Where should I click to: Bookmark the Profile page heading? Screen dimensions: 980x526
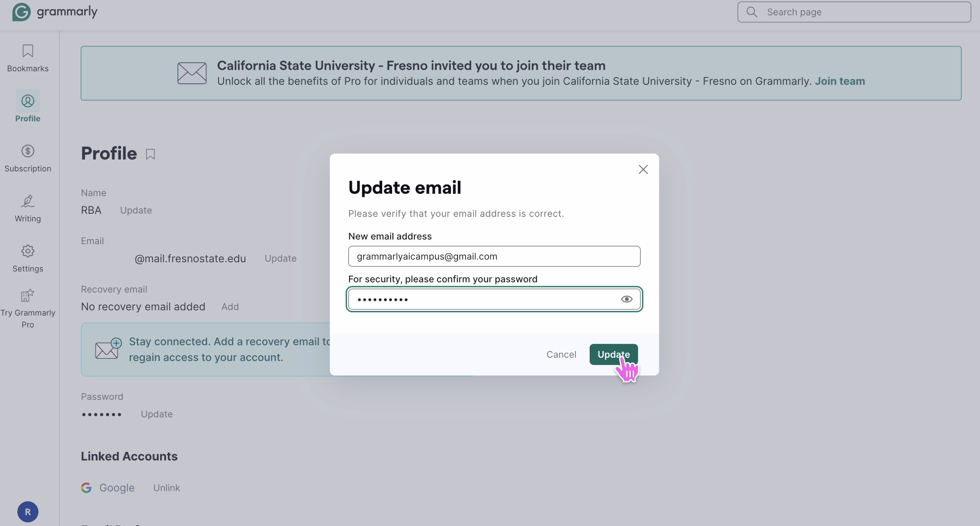150,154
